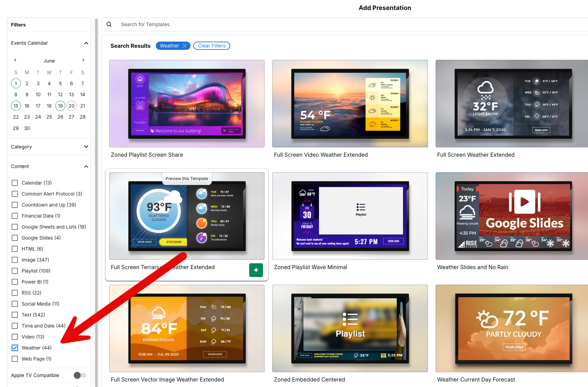Select June 1 on the calendar

(16, 84)
